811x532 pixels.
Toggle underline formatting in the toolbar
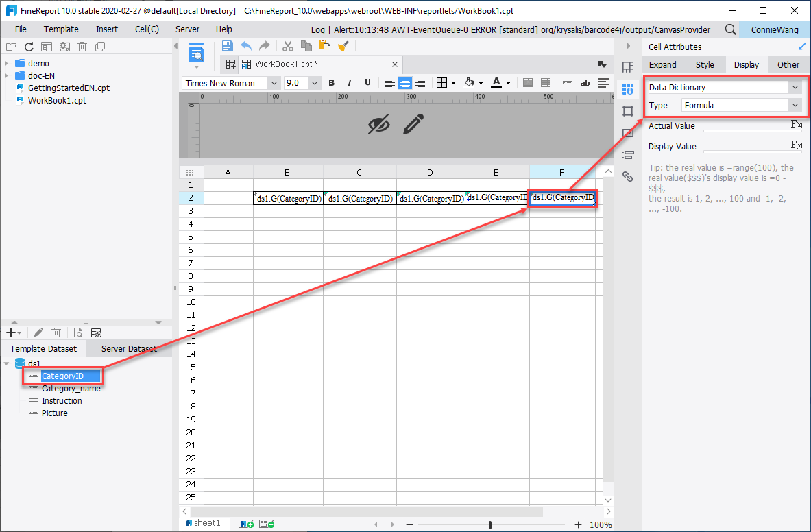tap(367, 82)
